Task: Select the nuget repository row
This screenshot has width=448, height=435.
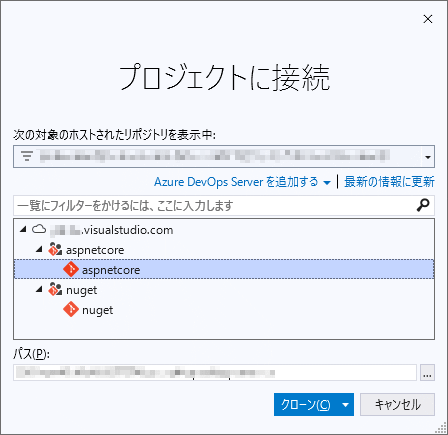Action: (224, 310)
